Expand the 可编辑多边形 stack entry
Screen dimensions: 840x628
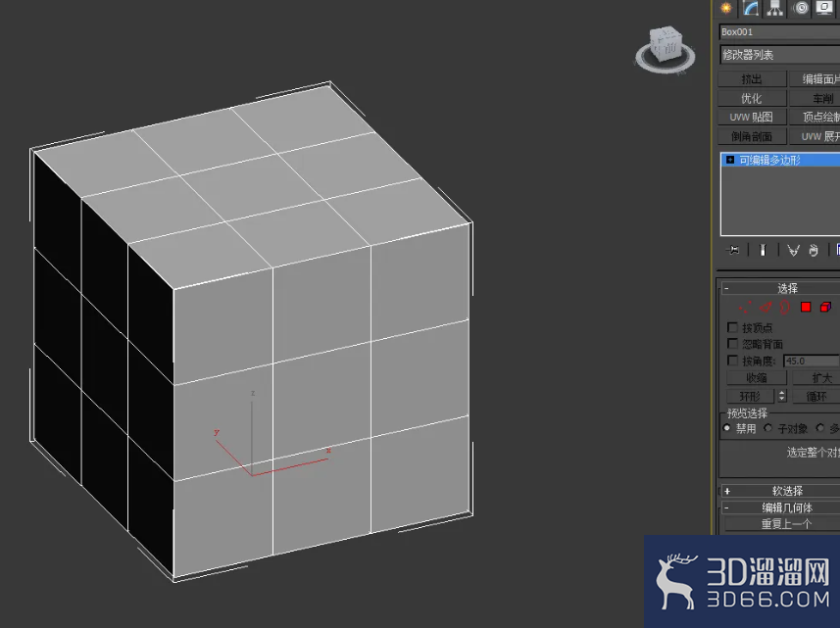[729, 160]
